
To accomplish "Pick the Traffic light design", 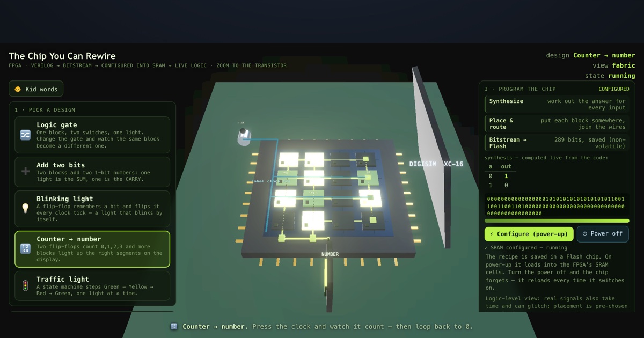I will click(92, 286).
